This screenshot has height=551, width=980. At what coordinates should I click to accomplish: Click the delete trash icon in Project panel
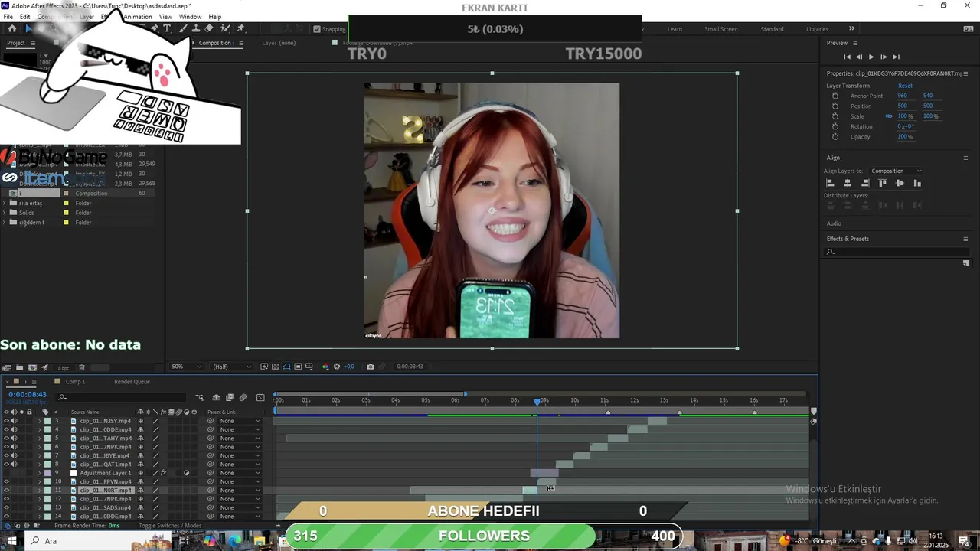pyautogui.click(x=82, y=367)
